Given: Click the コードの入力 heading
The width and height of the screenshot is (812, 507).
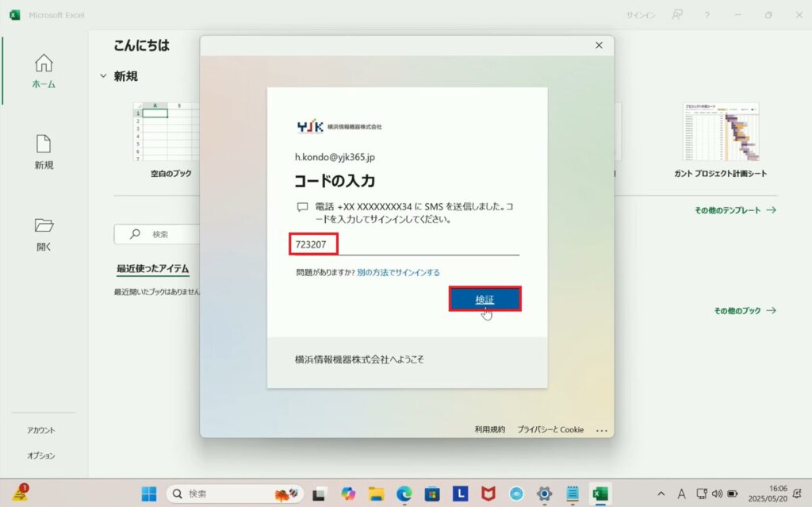Looking at the screenshot, I should pyautogui.click(x=335, y=181).
